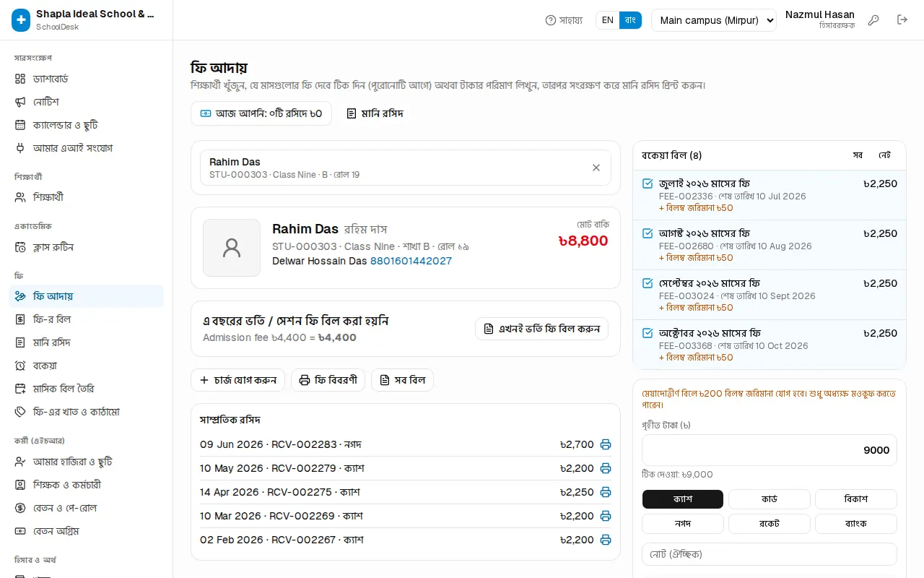924x578 pixels.
Task: Uncheck আগস্ট ২০২৬ মাসের ফি bill
Action: pyautogui.click(x=648, y=233)
